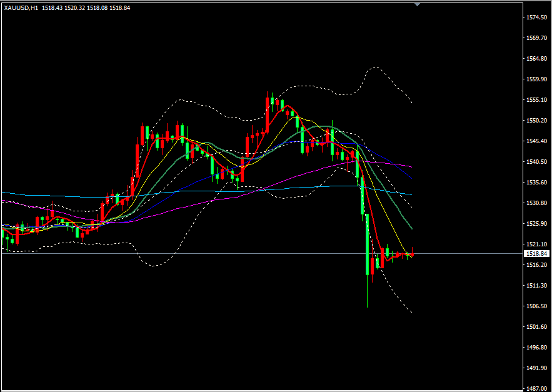Click the 1535.60 price axis label
The image size is (552, 392).
click(x=536, y=182)
